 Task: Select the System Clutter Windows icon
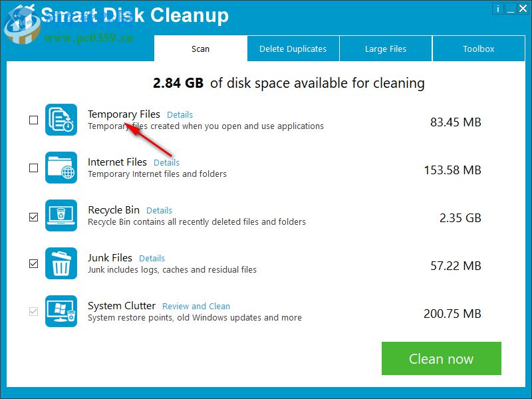(x=62, y=311)
